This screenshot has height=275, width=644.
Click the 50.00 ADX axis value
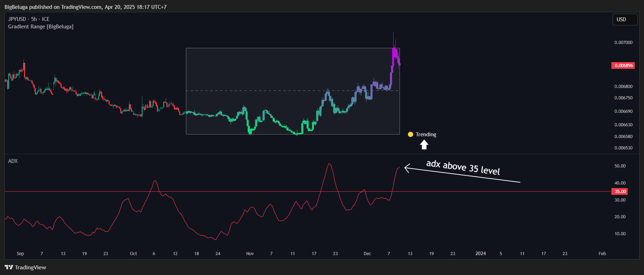[620, 166]
